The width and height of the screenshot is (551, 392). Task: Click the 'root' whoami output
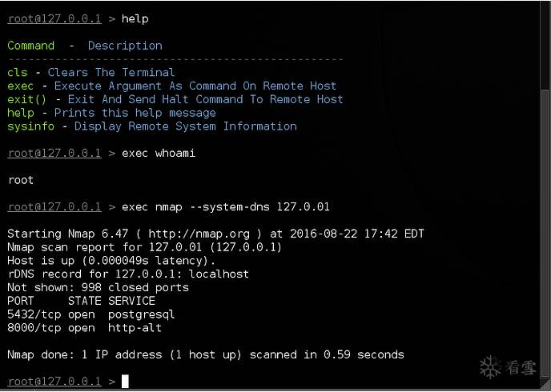click(x=20, y=180)
